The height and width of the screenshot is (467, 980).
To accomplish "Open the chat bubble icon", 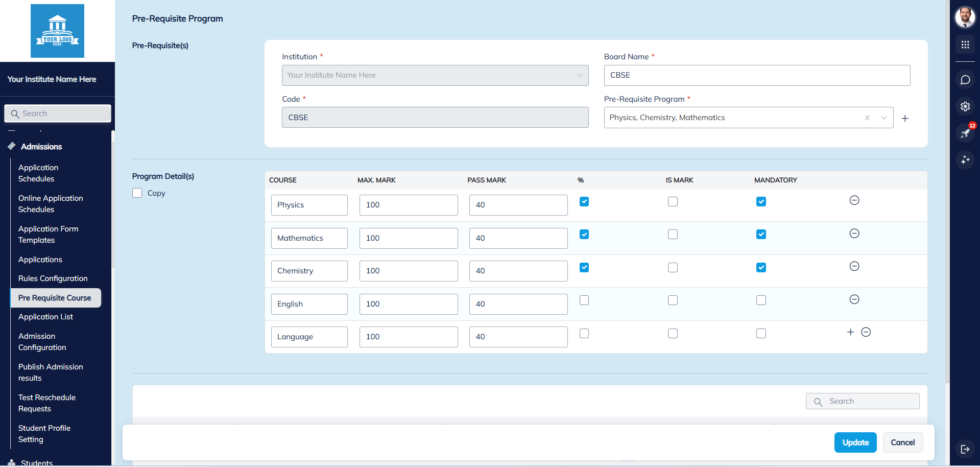I will (965, 80).
